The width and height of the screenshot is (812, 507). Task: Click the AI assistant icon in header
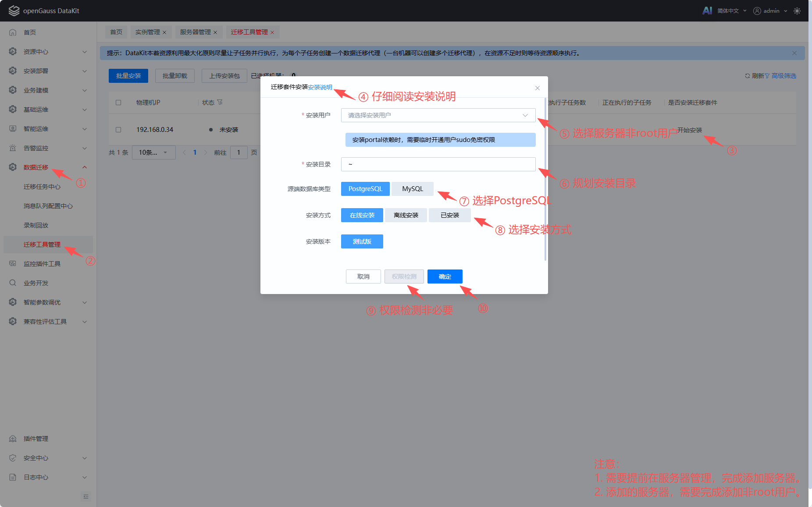tap(707, 11)
